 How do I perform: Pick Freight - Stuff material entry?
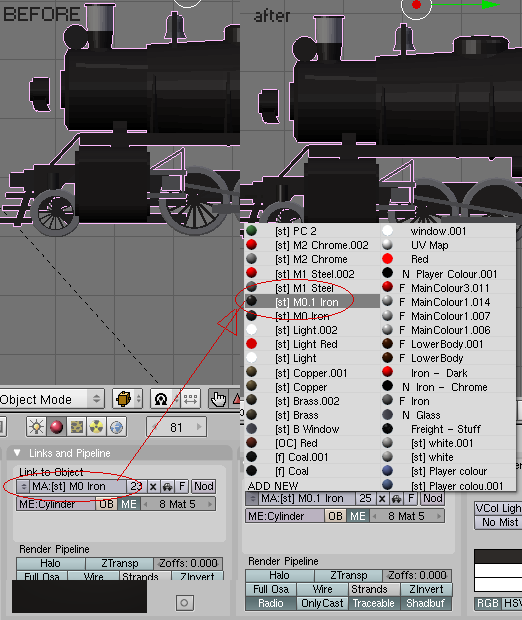tap(449, 429)
